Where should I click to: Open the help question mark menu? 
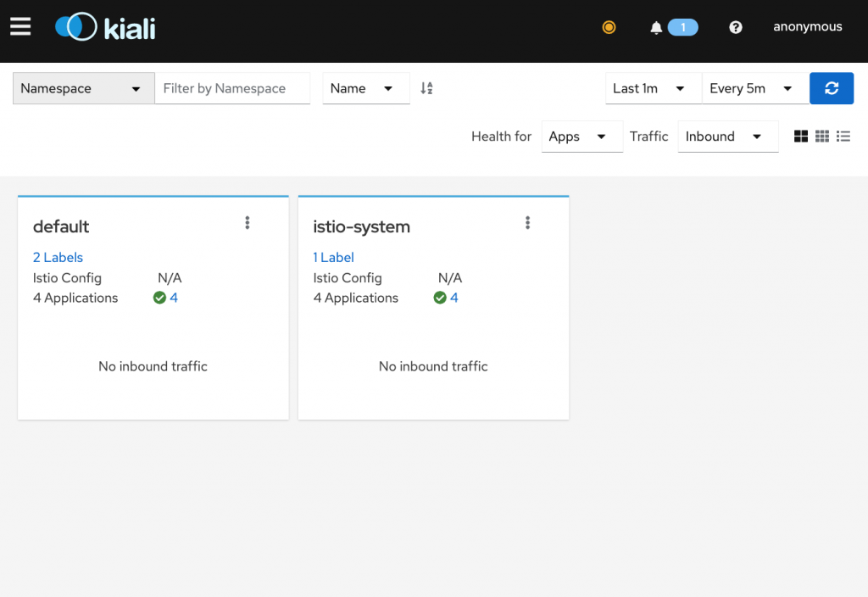pyautogui.click(x=735, y=27)
